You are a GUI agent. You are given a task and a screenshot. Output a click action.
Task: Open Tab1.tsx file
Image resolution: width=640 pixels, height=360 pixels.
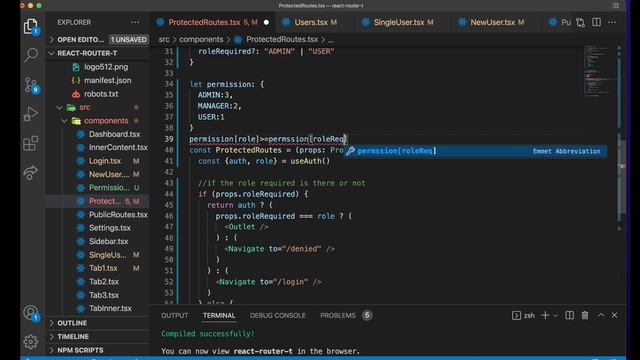(103, 268)
